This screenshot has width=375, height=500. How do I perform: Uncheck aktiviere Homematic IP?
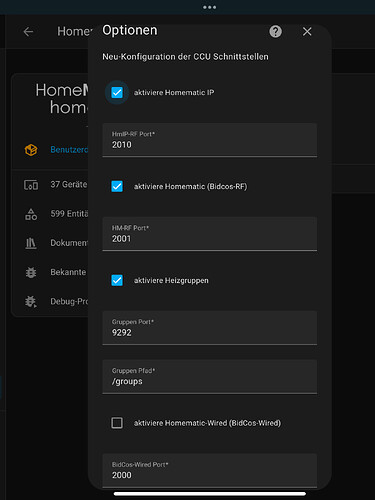coord(117,92)
